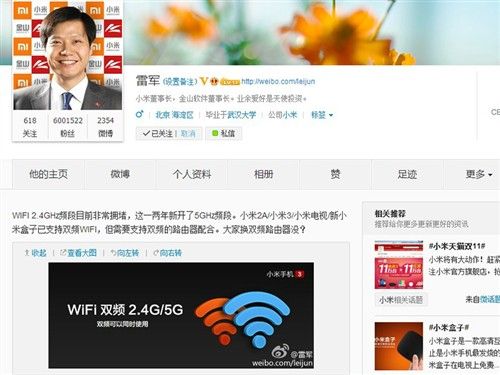The width and height of the screenshot is (500, 375).
Task: Switch to the 赞 tab
Action: [x=335, y=174]
